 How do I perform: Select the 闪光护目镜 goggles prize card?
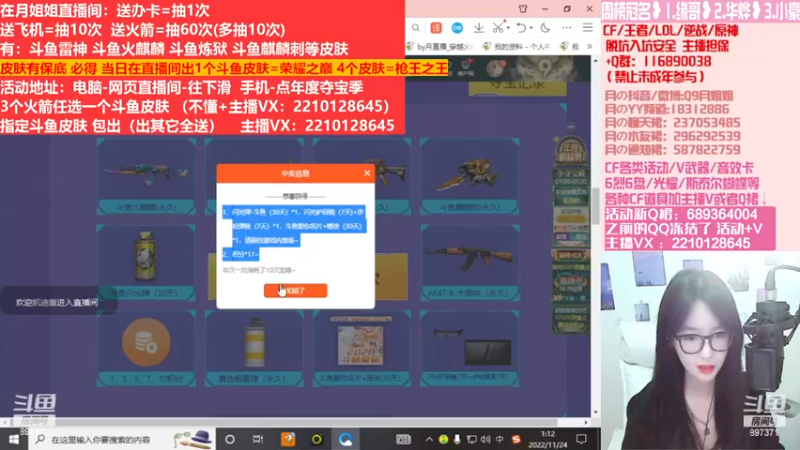point(469,348)
